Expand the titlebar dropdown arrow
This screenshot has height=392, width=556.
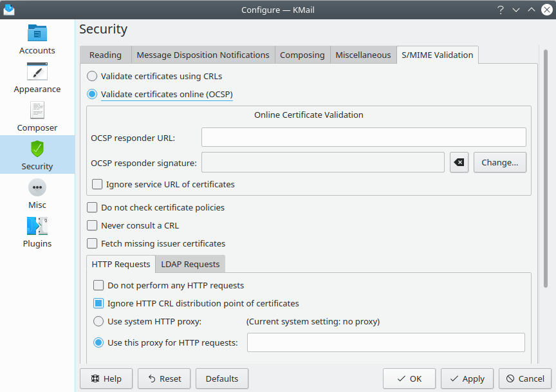(515, 10)
